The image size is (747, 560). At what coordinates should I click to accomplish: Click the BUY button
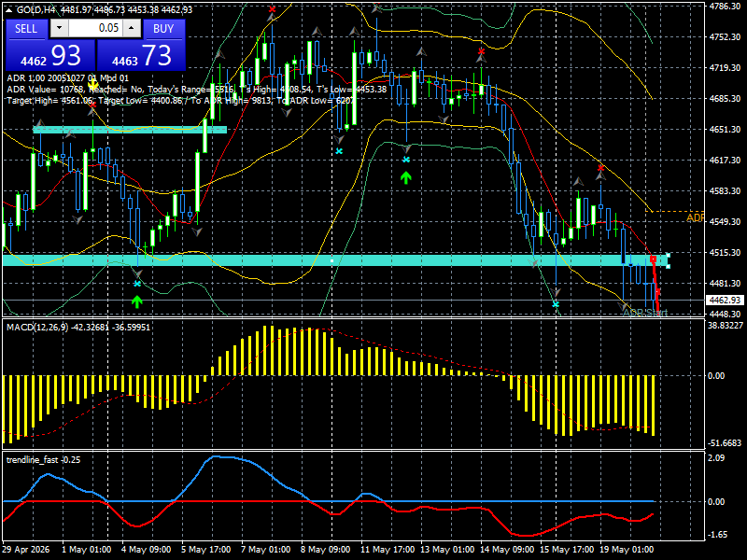163,29
